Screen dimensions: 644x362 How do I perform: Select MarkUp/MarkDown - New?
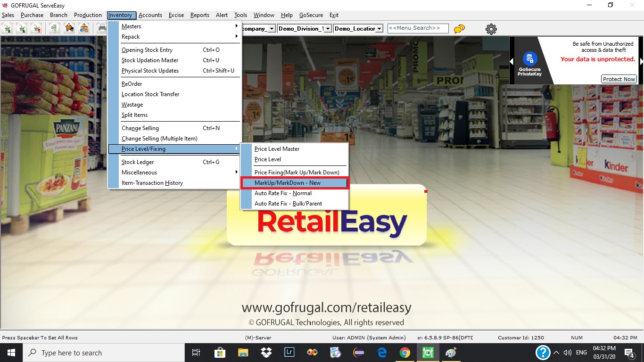pos(295,183)
